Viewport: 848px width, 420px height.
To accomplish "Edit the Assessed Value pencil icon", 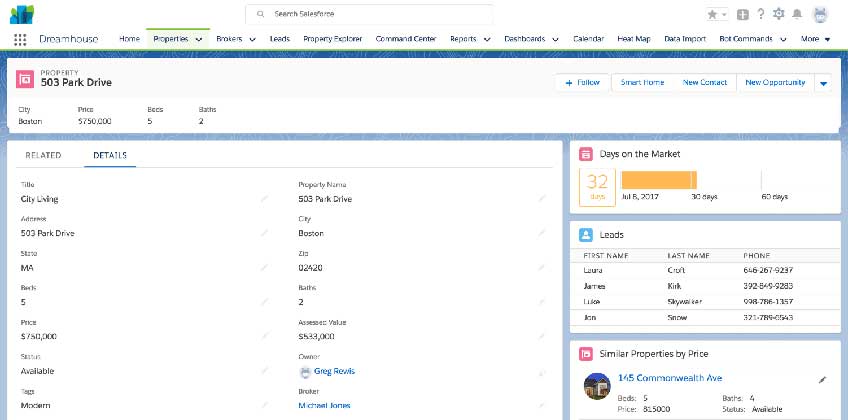I will pyautogui.click(x=542, y=336).
